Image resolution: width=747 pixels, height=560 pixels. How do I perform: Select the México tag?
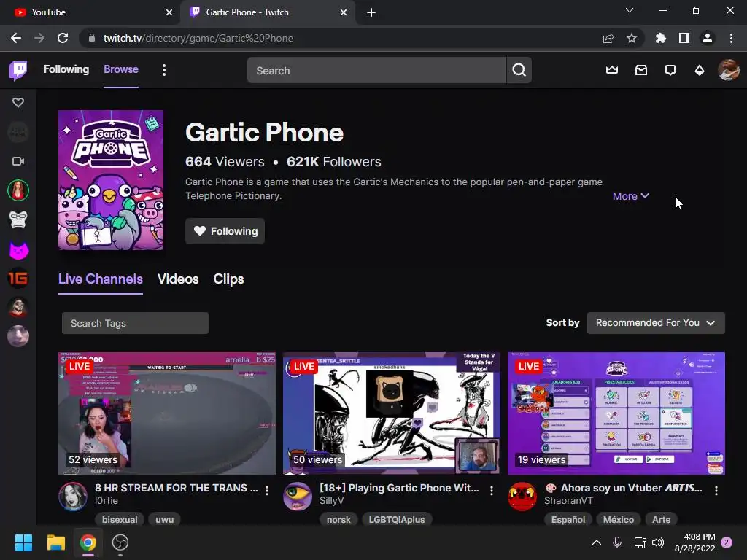(x=619, y=519)
